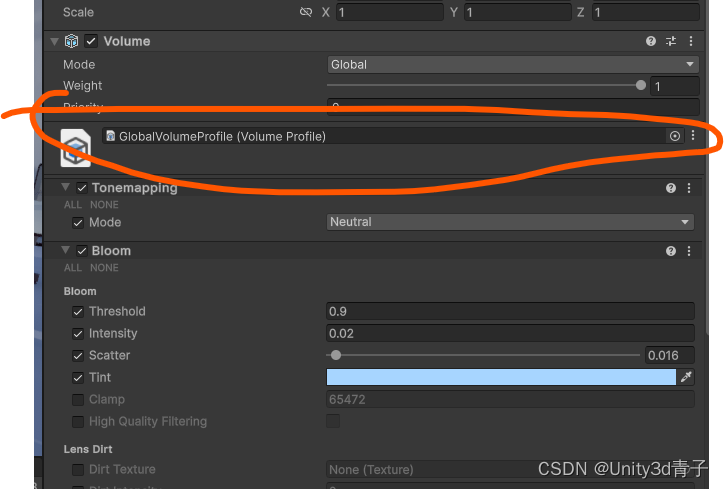Open Bloom three-dot options menu
This screenshot has width=724, height=489.
(688, 251)
